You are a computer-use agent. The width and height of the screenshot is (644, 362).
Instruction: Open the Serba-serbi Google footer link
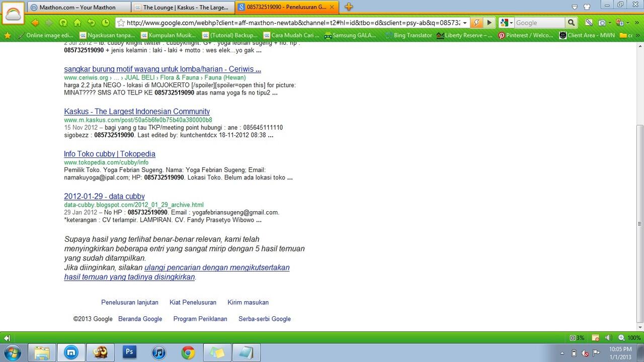(265, 319)
